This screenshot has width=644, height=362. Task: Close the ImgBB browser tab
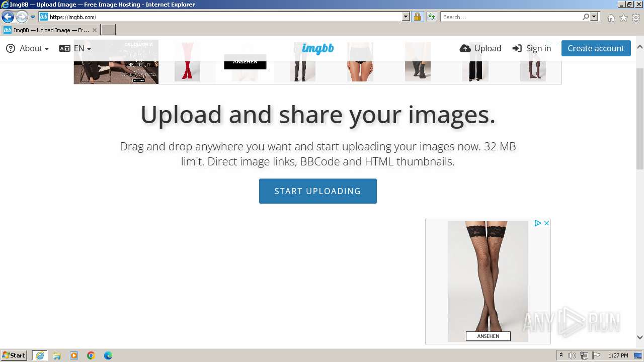click(x=94, y=30)
